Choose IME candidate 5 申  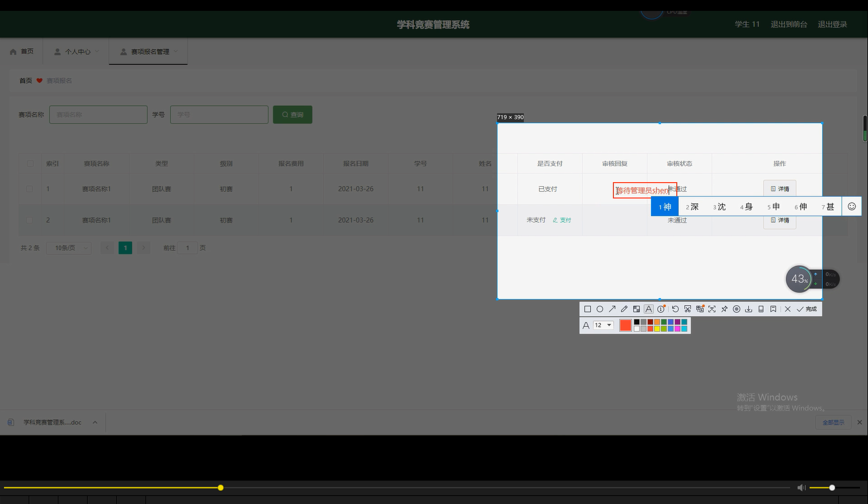click(774, 207)
